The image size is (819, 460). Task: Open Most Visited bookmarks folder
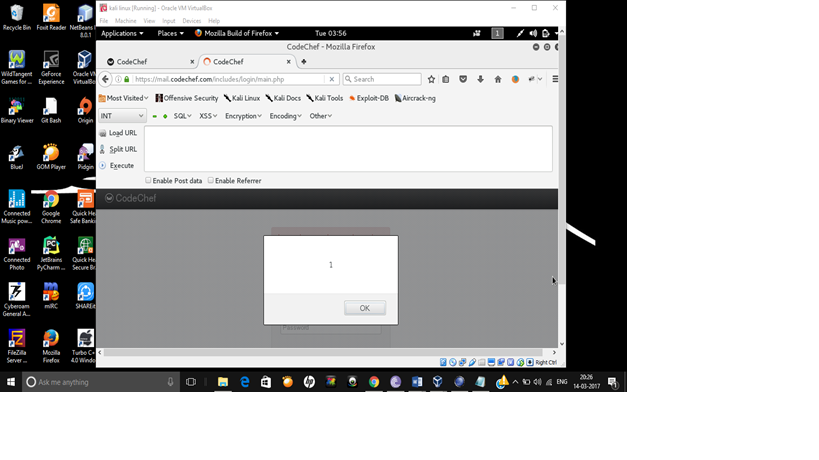pyautogui.click(x=123, y=98)
